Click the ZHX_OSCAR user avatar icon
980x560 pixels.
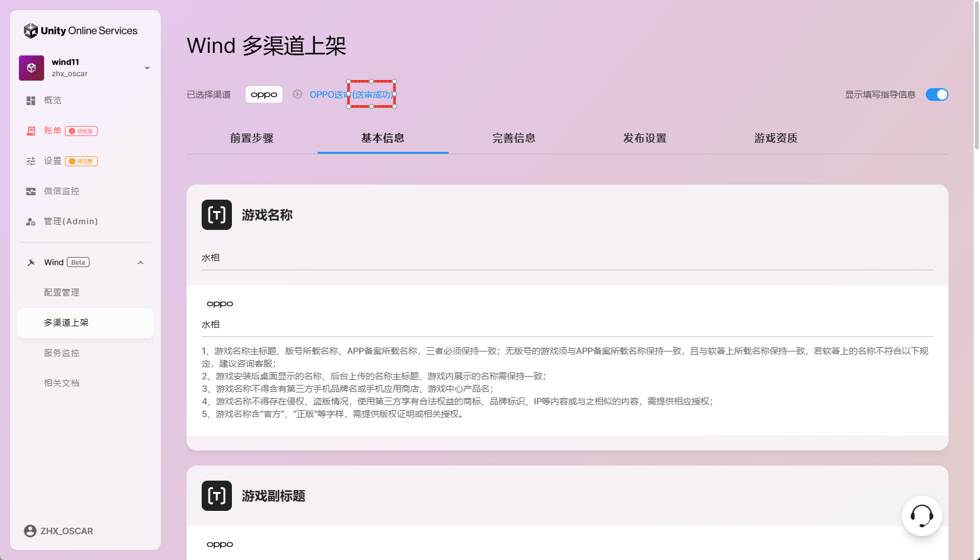30,531
